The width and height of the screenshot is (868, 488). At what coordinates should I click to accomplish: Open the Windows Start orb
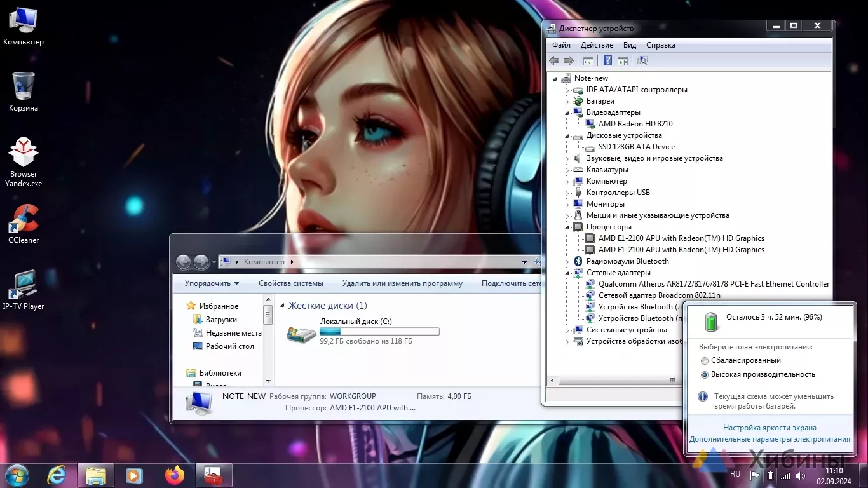[x=17, y=475]
